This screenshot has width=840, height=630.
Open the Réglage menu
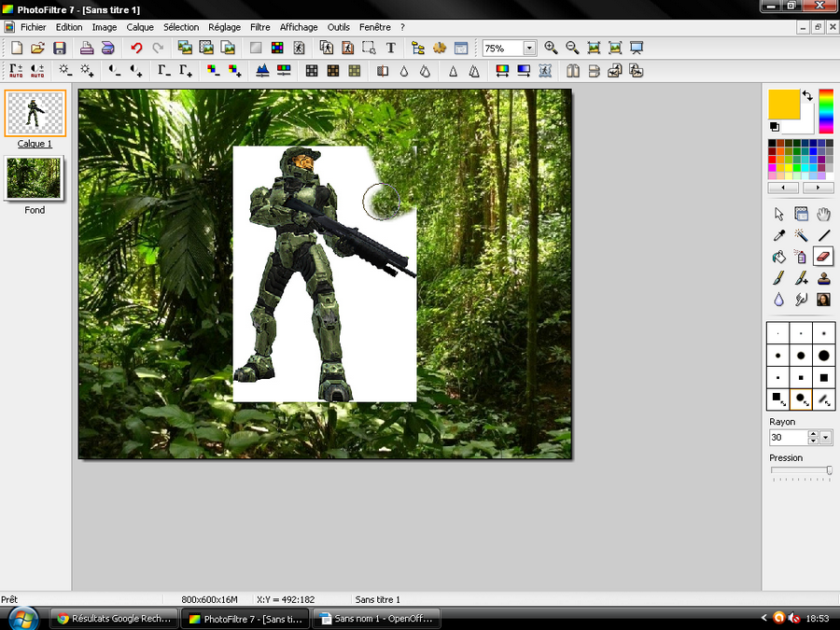click(224, 27)
